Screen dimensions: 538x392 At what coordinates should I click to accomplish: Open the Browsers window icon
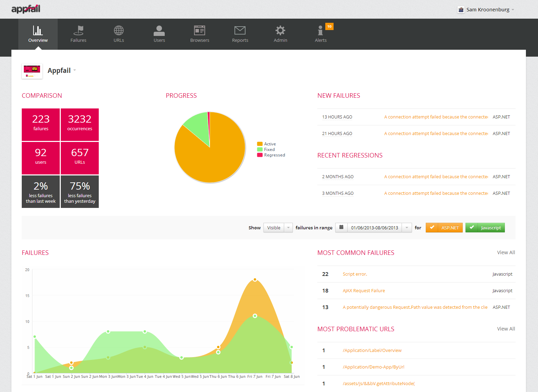point(200,30)
